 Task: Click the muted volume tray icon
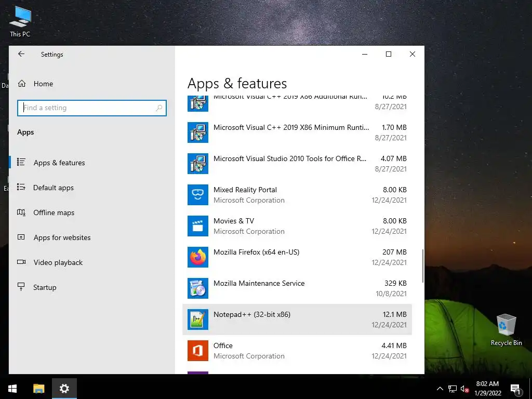coord(465,389)
